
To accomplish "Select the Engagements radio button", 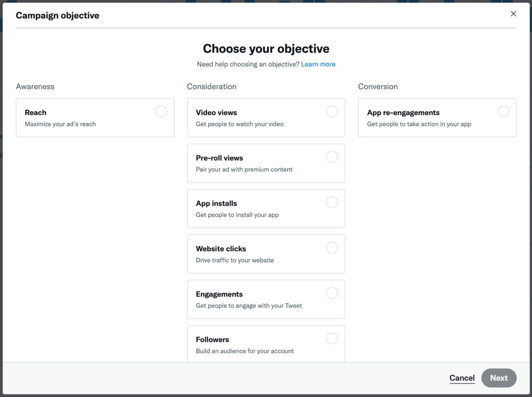I will (x=332, y=292).
